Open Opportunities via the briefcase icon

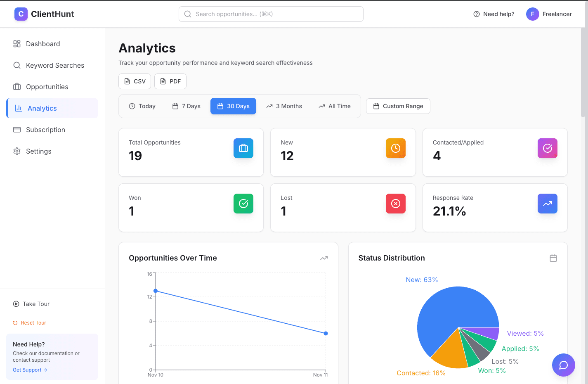(17, 87)
